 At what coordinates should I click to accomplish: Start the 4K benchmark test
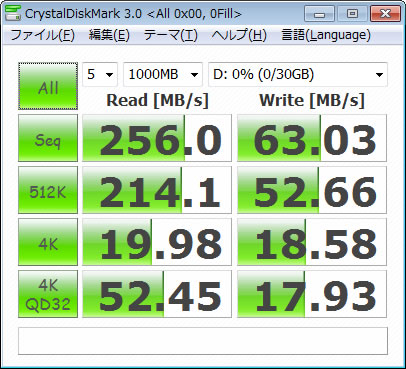pos(48,242)
